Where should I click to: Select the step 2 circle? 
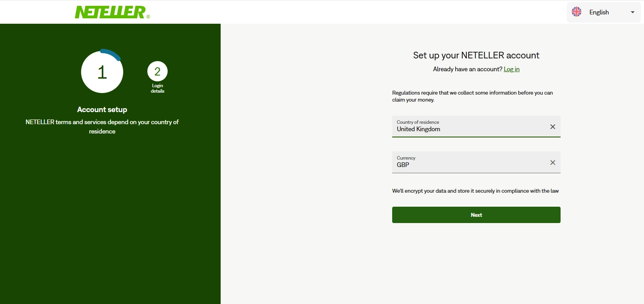(157, 72)
